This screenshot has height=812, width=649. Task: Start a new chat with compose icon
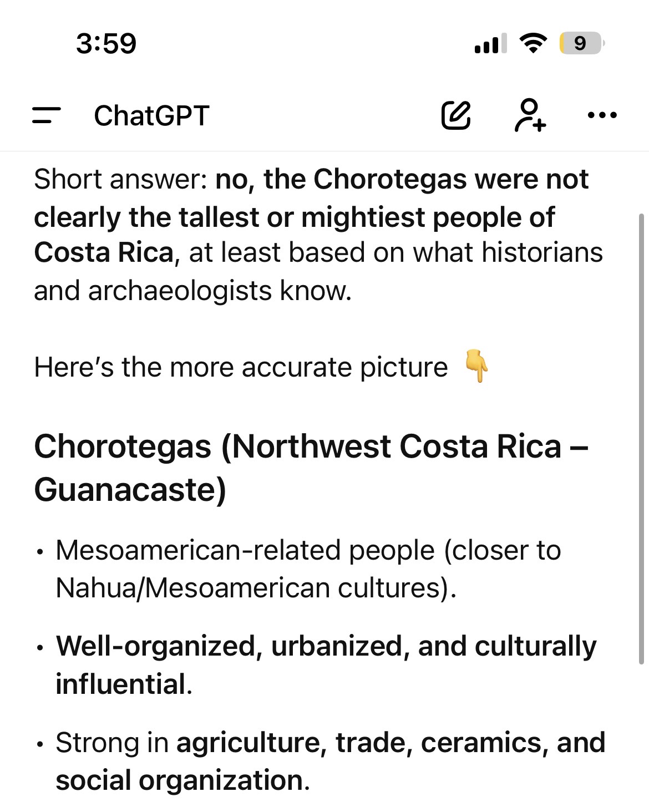point(456,115)
